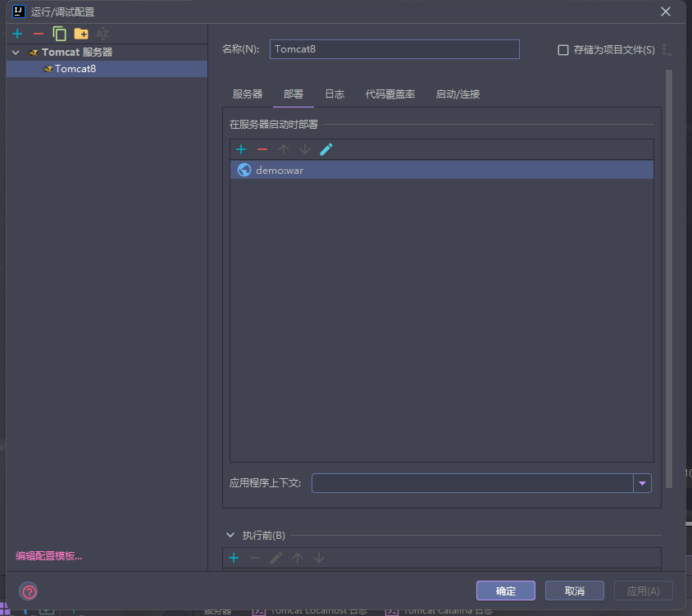Move deployment item down
The height and width of the screenshot is (616, 692).
point(304,150)
